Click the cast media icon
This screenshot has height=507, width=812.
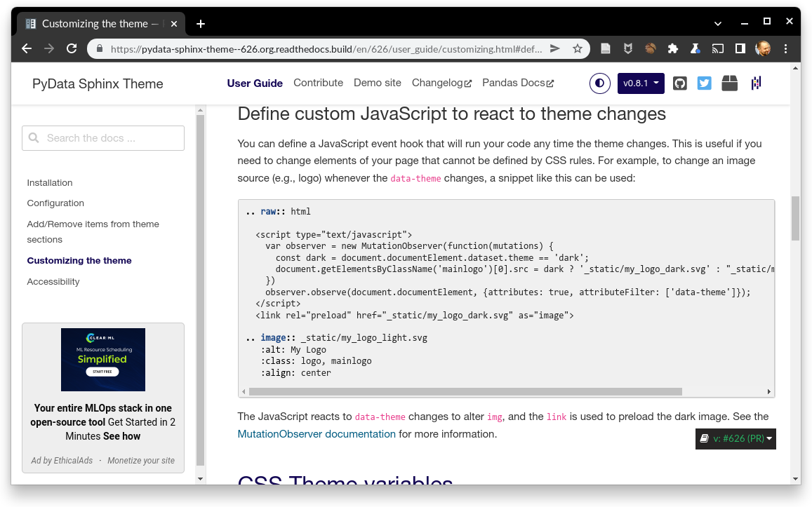coord(718,48)
